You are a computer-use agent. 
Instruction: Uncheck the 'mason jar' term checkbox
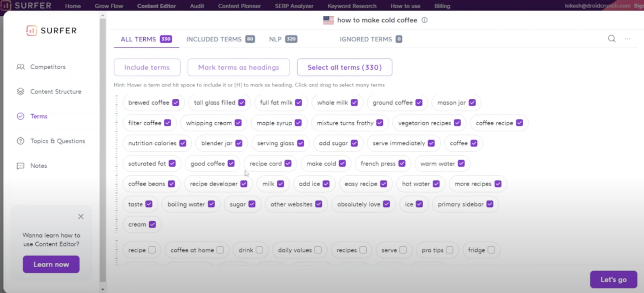pos(472,103)
